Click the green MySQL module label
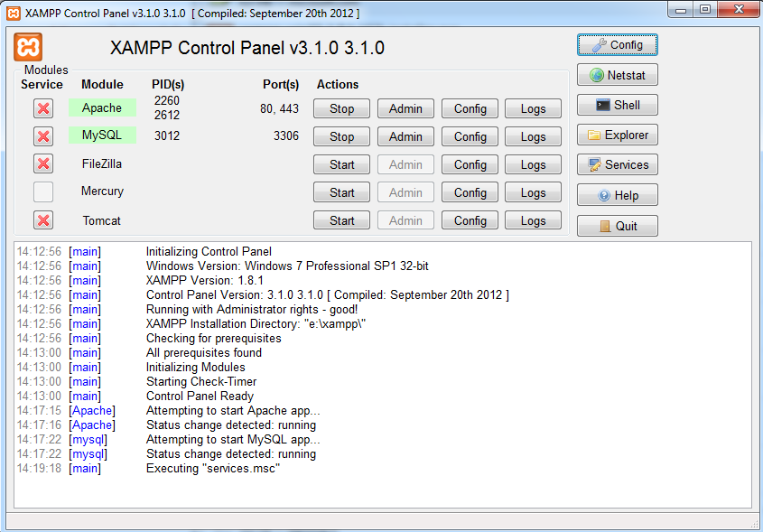This screenshot has width=763, height=532. 102,135
